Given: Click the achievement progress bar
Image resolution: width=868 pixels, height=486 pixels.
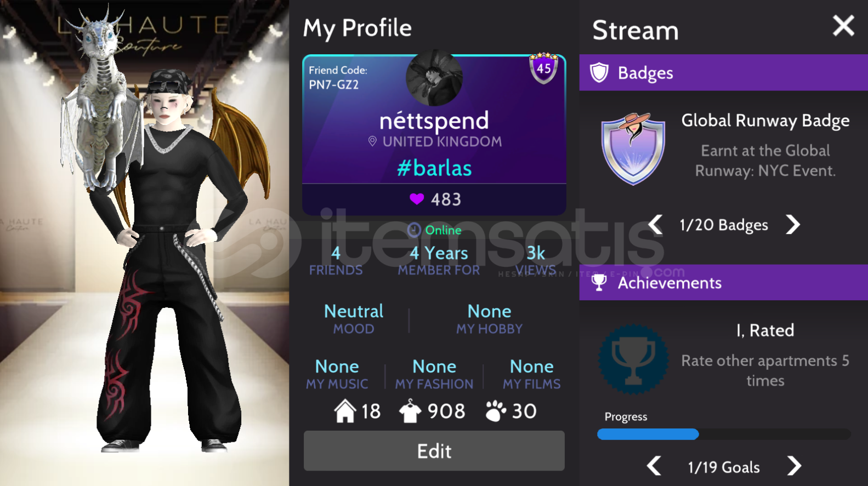Looking at the screenshot, I should [x=724, y=434].
